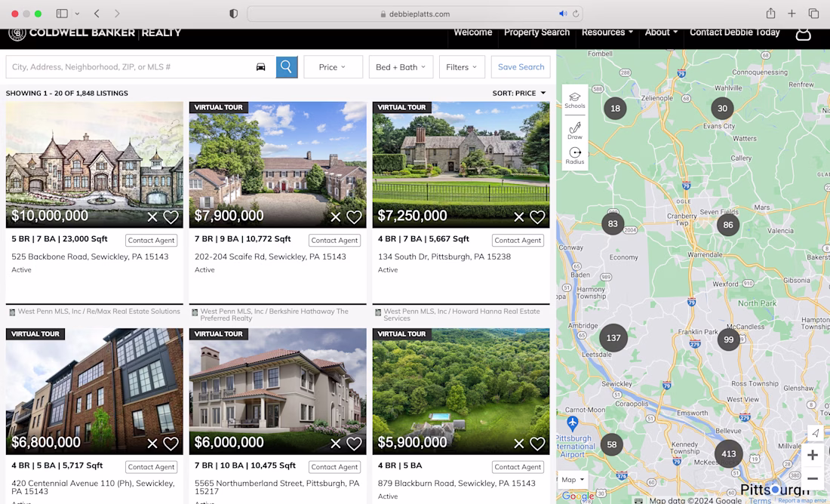Open the 202-204 Scaife Rd listing photo
Screen dimensions: 830x504
pos(278,164)
